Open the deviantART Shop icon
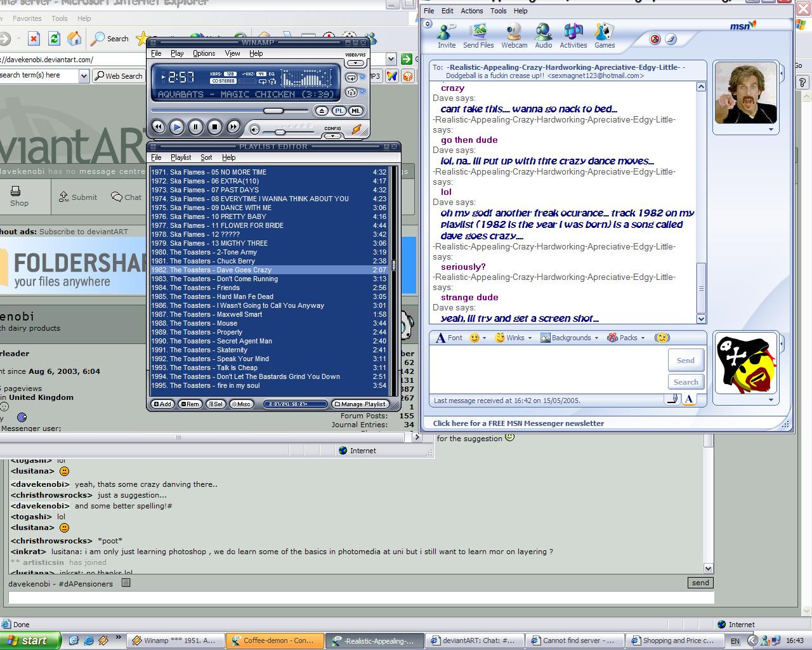The height and width of the screenshot is (650, 812). 19,197
